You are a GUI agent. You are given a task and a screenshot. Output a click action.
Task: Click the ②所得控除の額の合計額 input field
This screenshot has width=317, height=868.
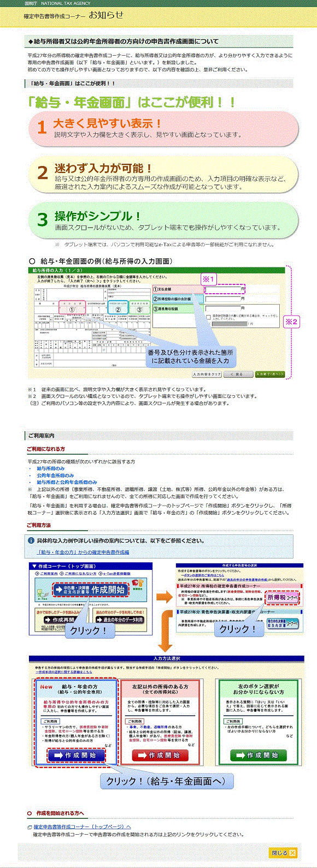tap(222, 299)
